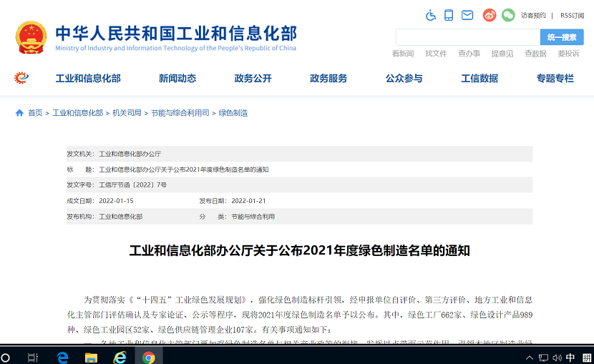Click the red gear logo in navigation bar
The image size is (594, 364).
pos(21,78)
